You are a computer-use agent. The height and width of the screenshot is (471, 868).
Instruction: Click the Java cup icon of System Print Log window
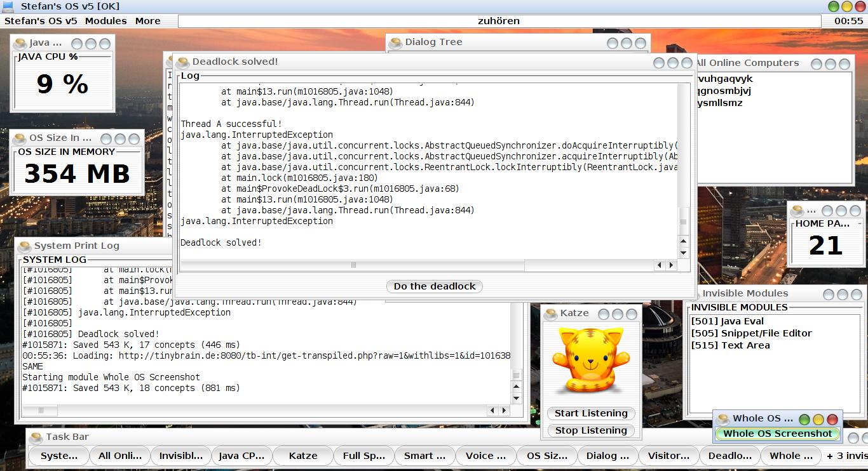click(x=25, y=246)
